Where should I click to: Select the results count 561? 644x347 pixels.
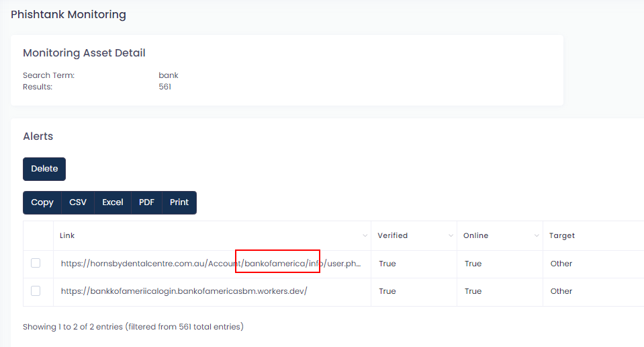pyautogui.click(x=165, y=87)
